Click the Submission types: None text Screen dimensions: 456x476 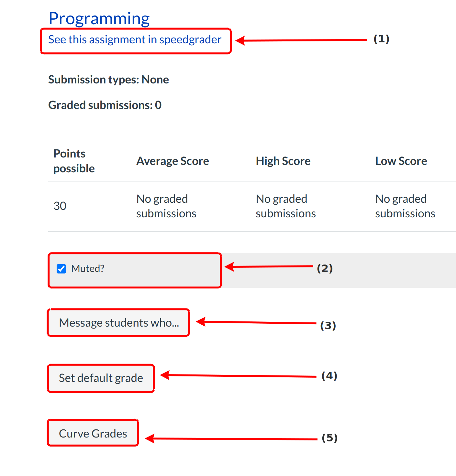108,80
